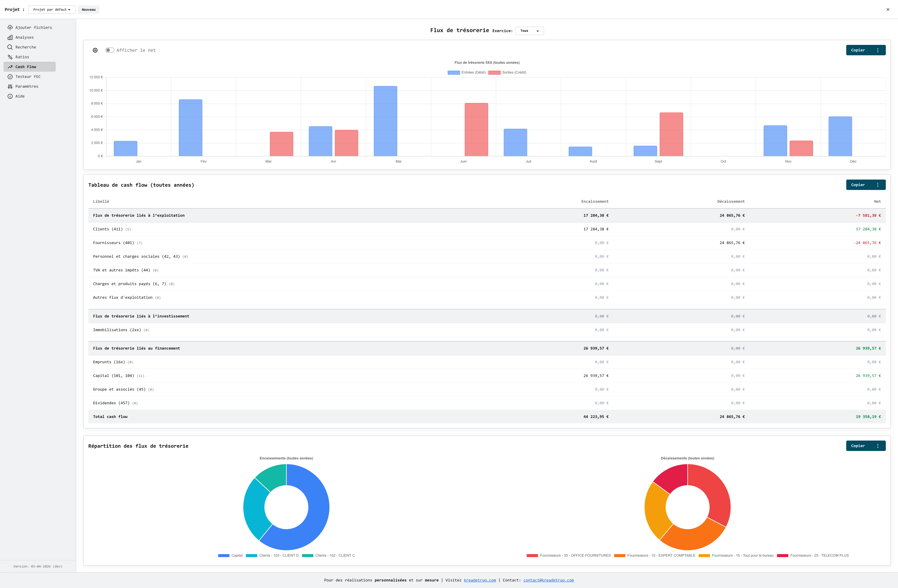Screen dimensions: 898x588
Task: Select the Analyses sidebar icon
Action: coord(10,37)
